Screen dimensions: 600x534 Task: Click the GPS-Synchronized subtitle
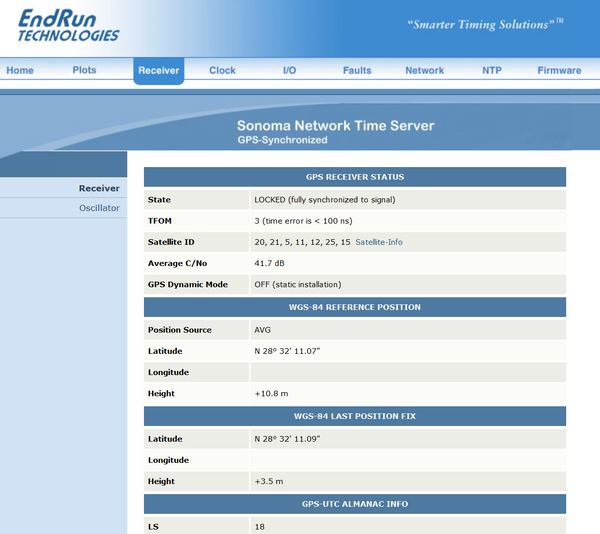tap(282, 140)
